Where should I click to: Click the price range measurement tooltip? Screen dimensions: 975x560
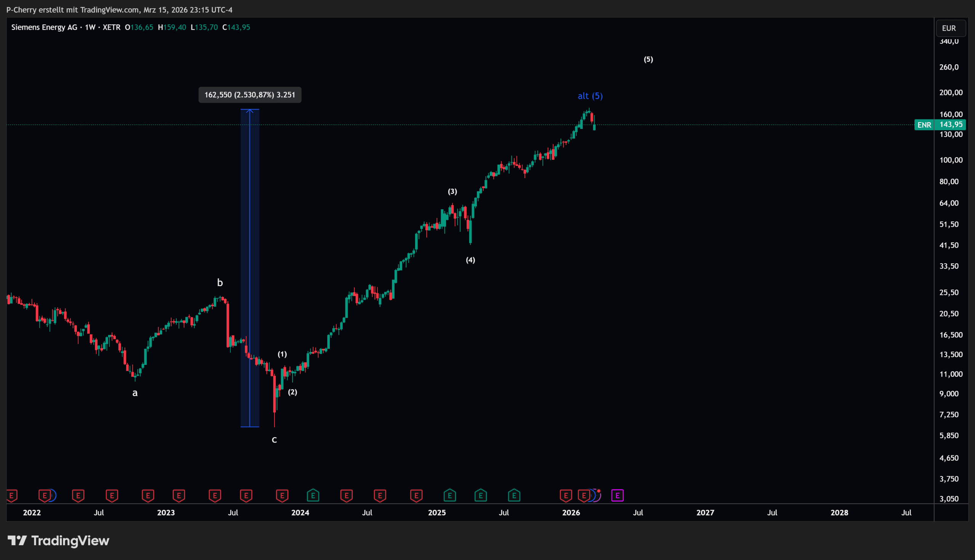250,95
